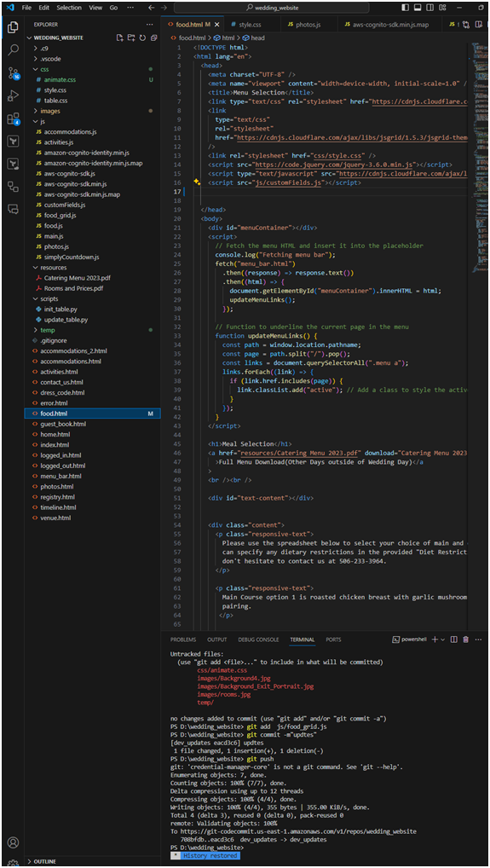Open the Selection menu

click(69, 8)
